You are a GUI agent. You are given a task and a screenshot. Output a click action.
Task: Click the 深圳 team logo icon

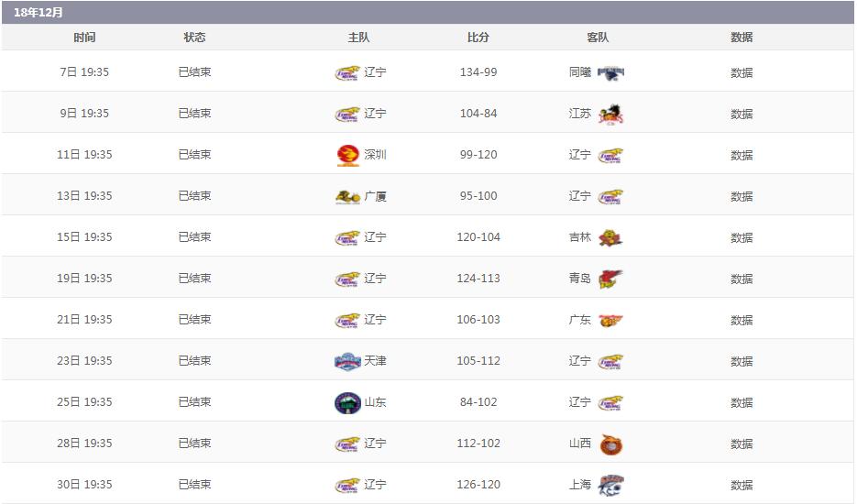(x=347, y=155)
